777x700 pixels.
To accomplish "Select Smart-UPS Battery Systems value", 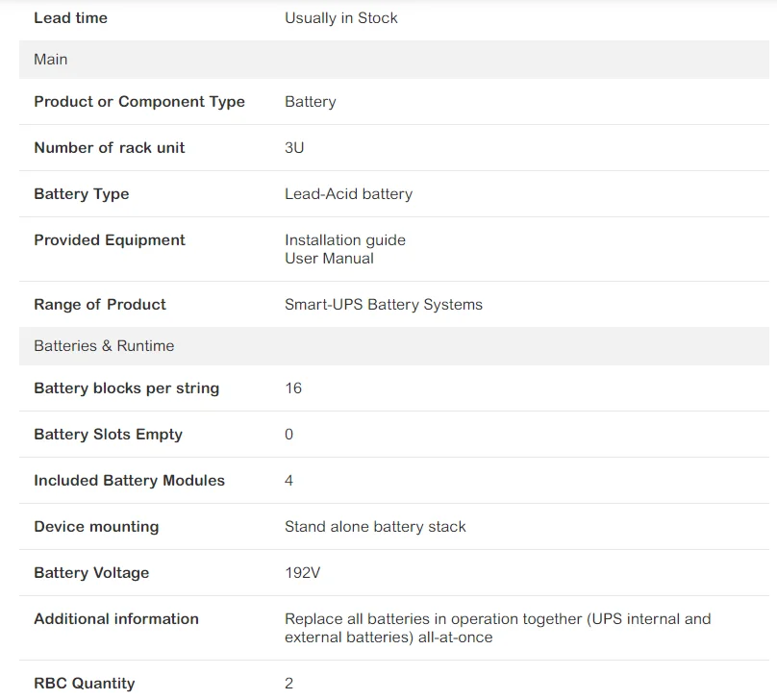I will point(384,304).
